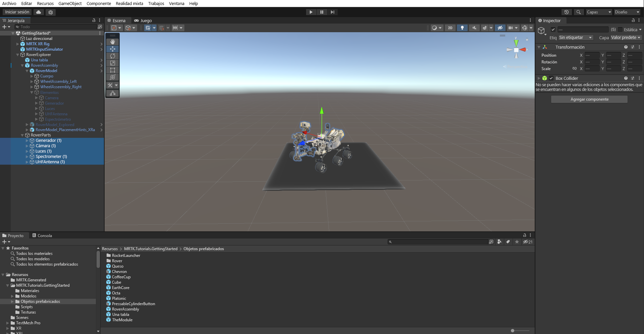Viewport: 644px width, 334px height.
Task: Expand the Box Collider component foldout
Action: [539, 78]
